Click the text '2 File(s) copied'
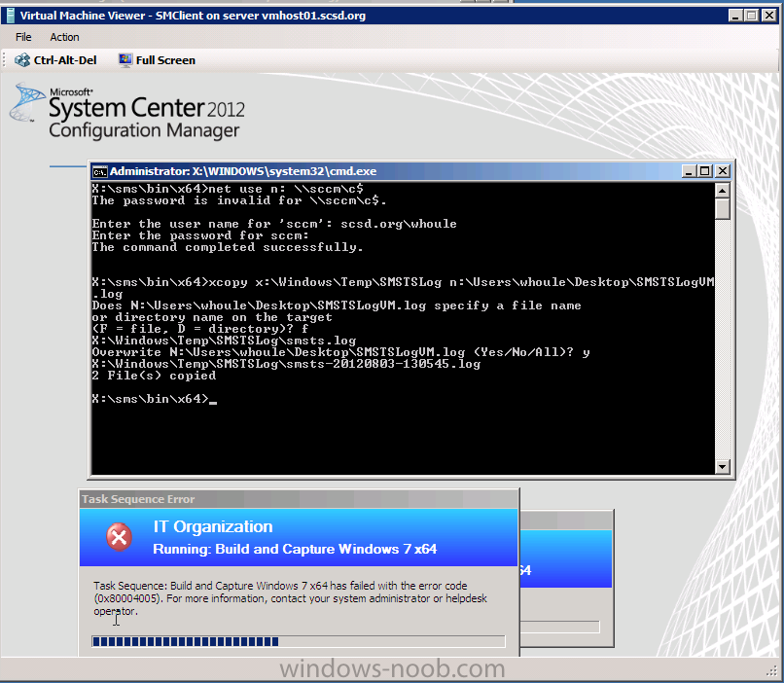The image size is (784, 683). (x=154, y=376)
